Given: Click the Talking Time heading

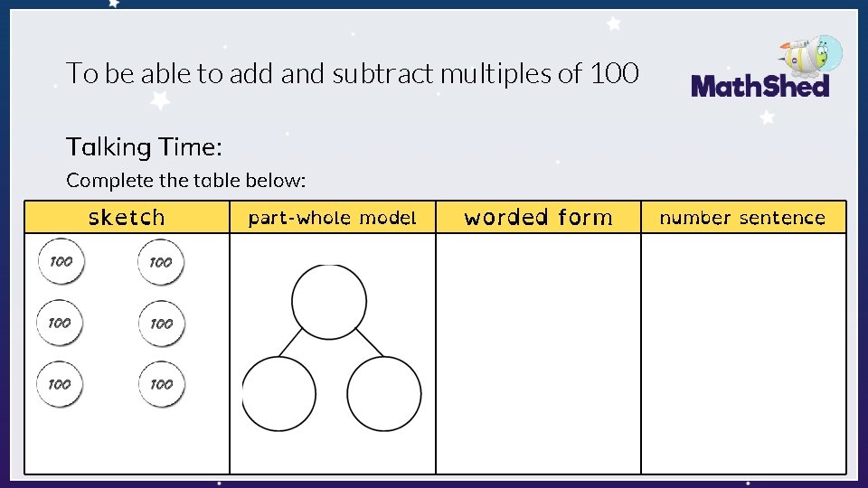Looking at the screenshot, I should [x=144, y=147].
